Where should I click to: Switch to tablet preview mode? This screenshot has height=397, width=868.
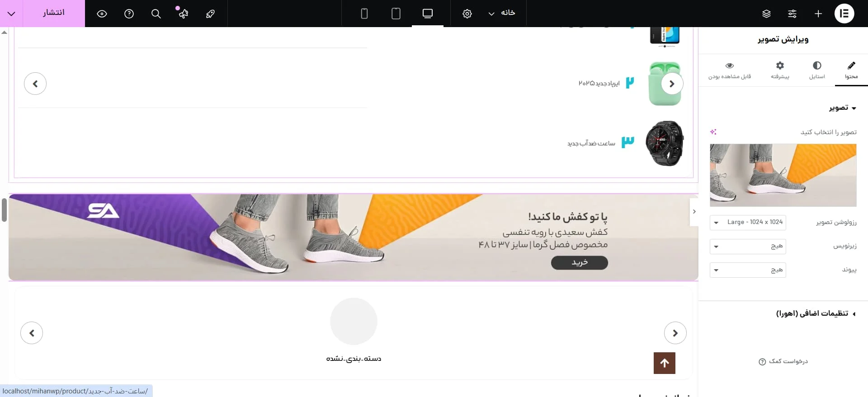pyautogui.click(x=396, y=14)
